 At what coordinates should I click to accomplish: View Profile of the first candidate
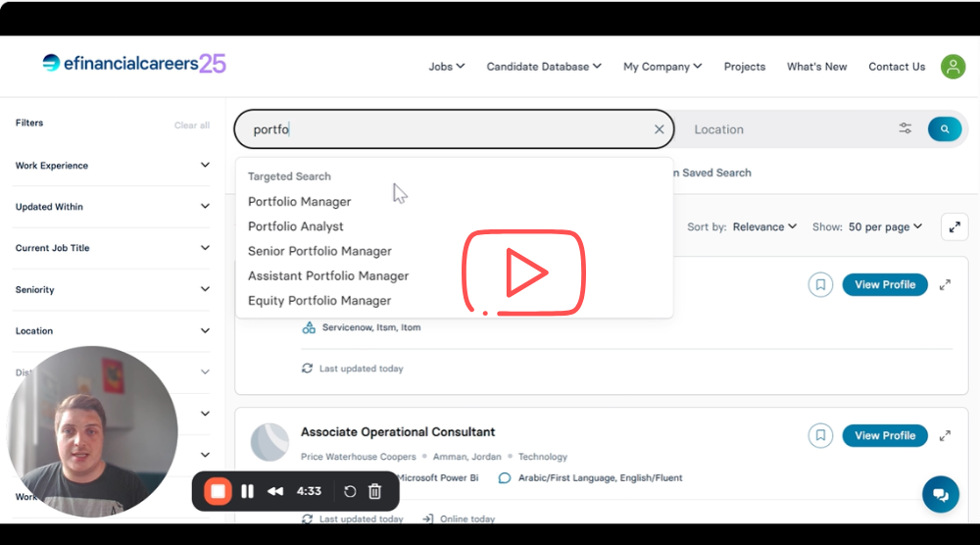pyautogui.click(x=885, y=284)
